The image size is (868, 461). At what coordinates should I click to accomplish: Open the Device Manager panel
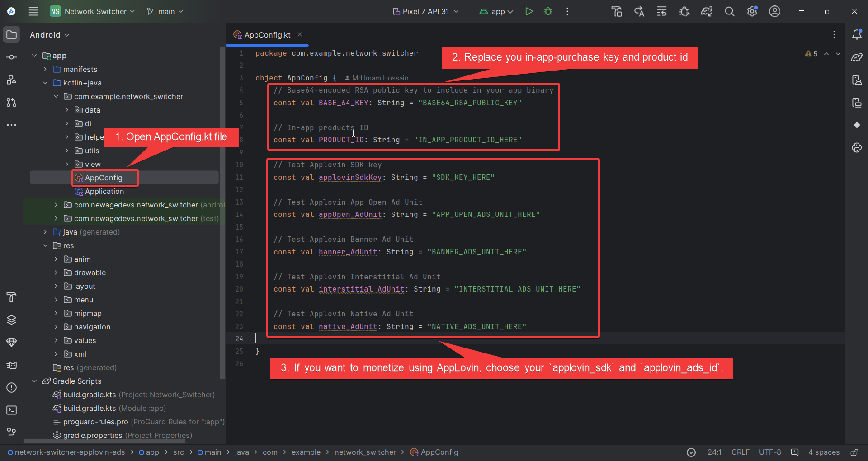(858, 80)
